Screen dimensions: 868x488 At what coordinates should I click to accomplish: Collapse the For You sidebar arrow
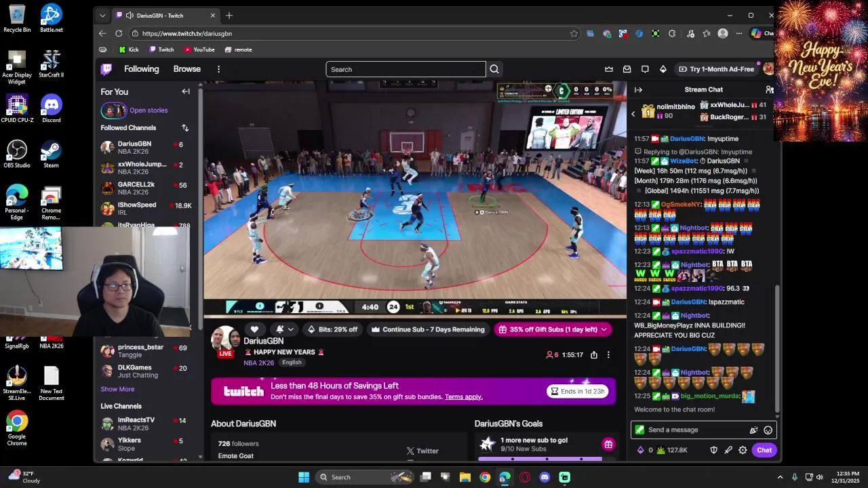tap(186, 91)
